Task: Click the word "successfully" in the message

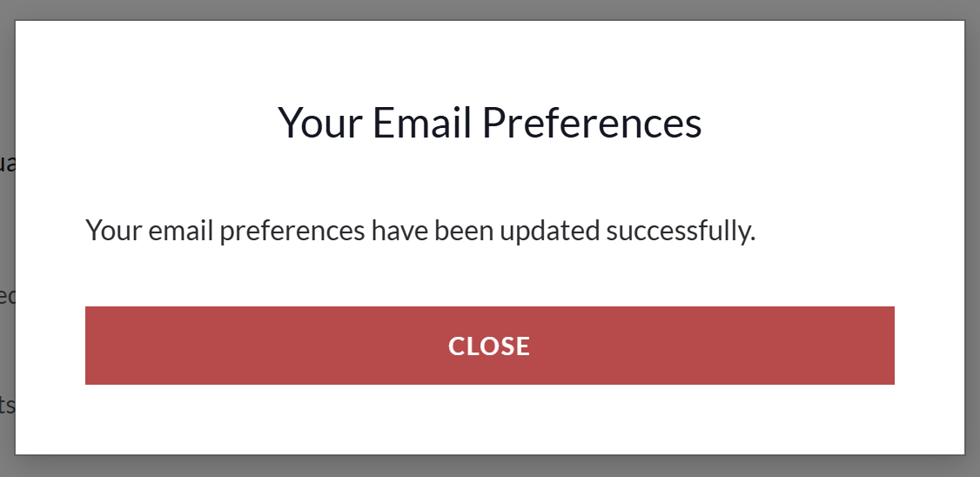Action: (x=680, y=232)
